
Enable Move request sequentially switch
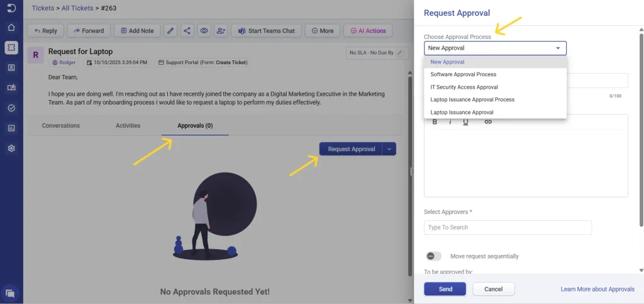click(433, 256)
